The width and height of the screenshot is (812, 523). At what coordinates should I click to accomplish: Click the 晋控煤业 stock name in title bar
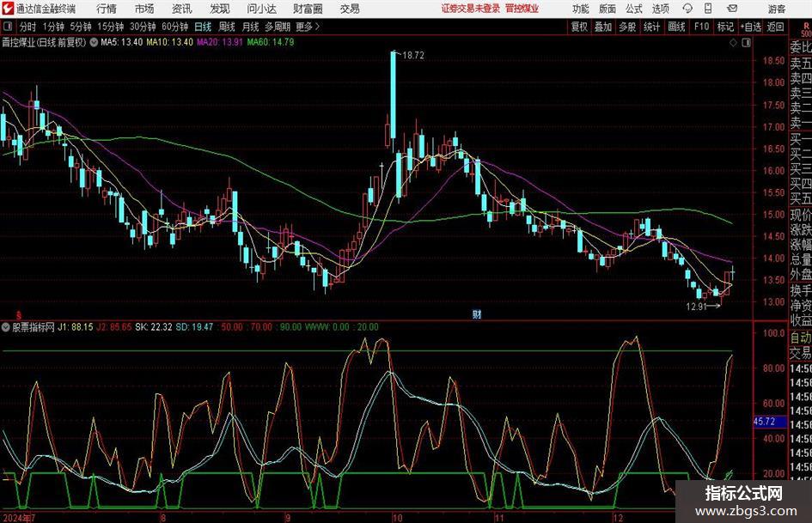522,9
